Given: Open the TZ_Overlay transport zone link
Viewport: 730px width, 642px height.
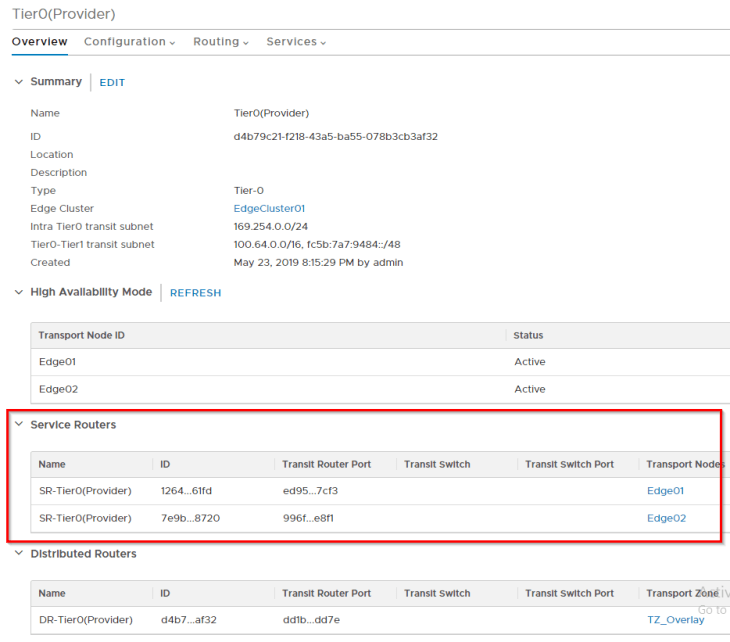Looking at the screenshot, I should (675, 620).
